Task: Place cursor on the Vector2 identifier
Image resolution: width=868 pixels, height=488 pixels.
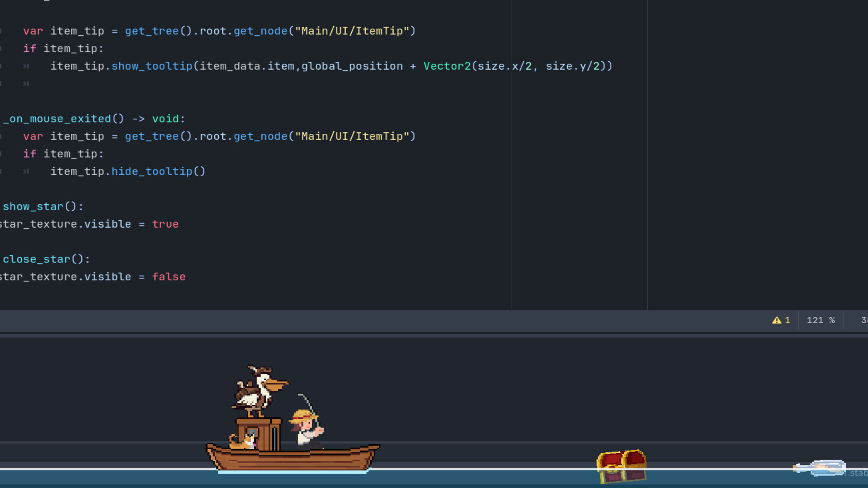Action: (x=447, y=66)
